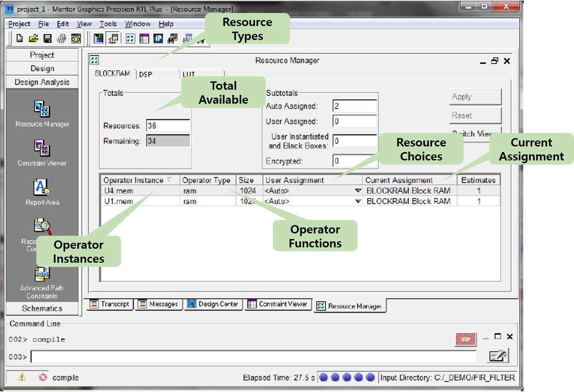Click the Resource Manager toolbar icon
This screenshot has width=574, height=392.
131,39
